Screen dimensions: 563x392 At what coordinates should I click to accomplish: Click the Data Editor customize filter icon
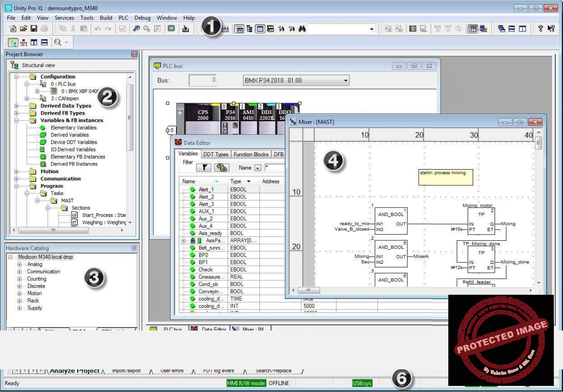tap(222, 167)
